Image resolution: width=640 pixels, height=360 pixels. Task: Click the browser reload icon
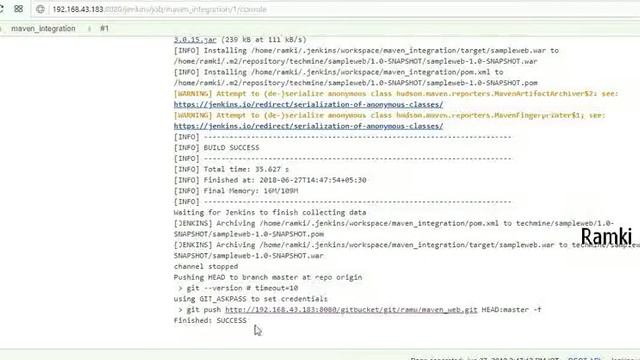point(1,9)
